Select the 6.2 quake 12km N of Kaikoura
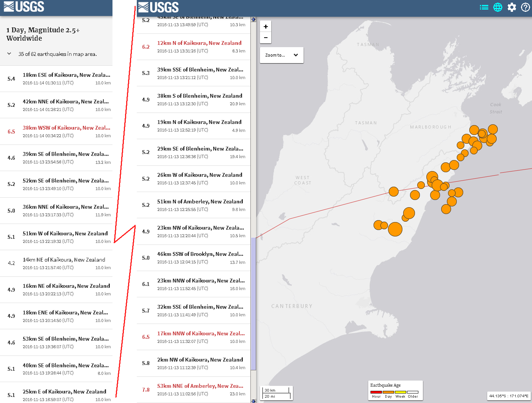532x403 pixels. coord(193,47)
